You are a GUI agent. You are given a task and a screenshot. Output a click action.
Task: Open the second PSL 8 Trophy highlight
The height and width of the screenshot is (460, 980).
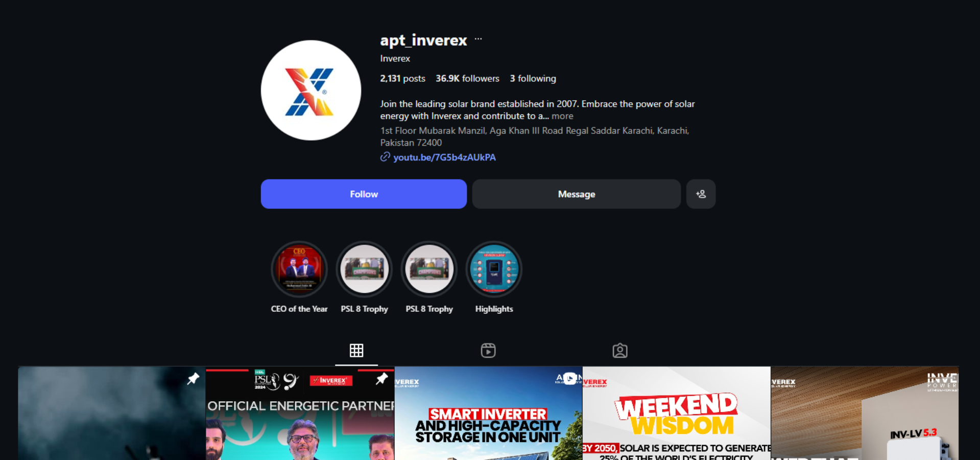click(429, 269)
